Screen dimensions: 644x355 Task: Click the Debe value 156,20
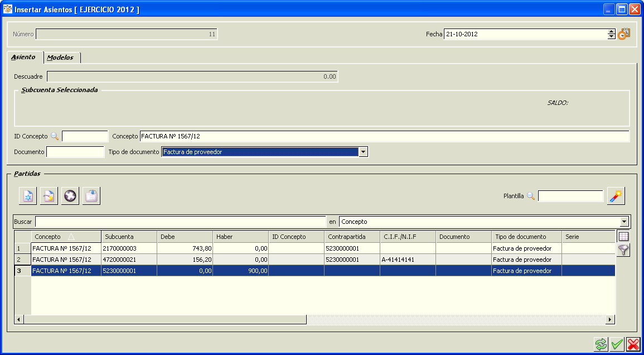coord(185,260)
